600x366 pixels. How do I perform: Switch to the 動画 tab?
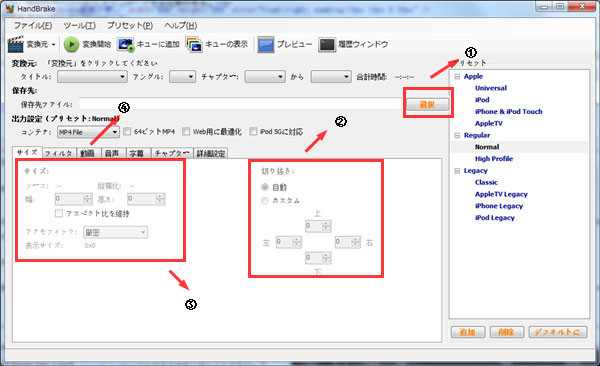[x=88, y=154]
